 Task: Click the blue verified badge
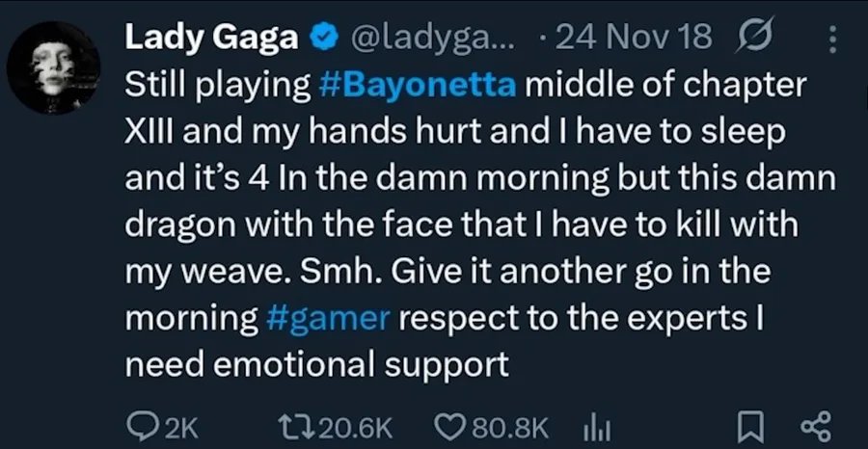pos(322,39)
